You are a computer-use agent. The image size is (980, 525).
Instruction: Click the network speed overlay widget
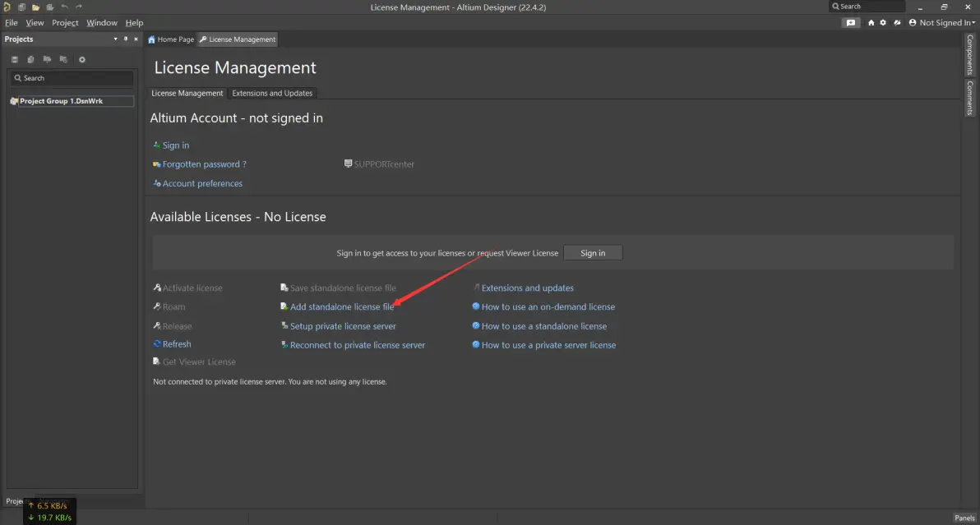pyautogui.click(x=49, y=511)
